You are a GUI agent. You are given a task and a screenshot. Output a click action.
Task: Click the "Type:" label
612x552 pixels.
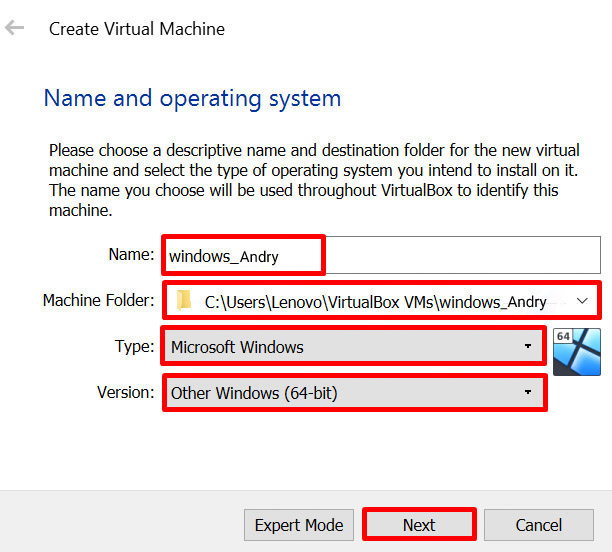click(134, 346)
